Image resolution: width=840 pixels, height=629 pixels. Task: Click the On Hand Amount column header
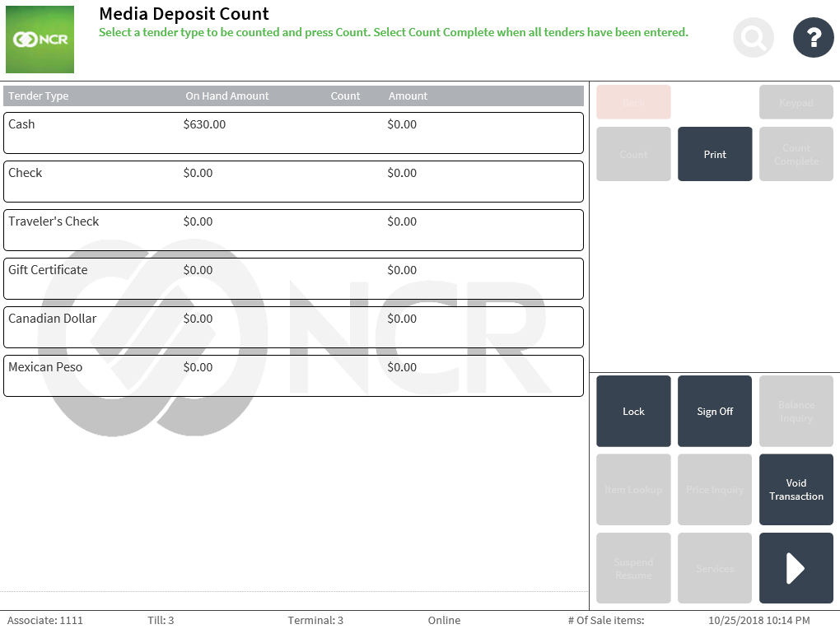coord(226,96)
